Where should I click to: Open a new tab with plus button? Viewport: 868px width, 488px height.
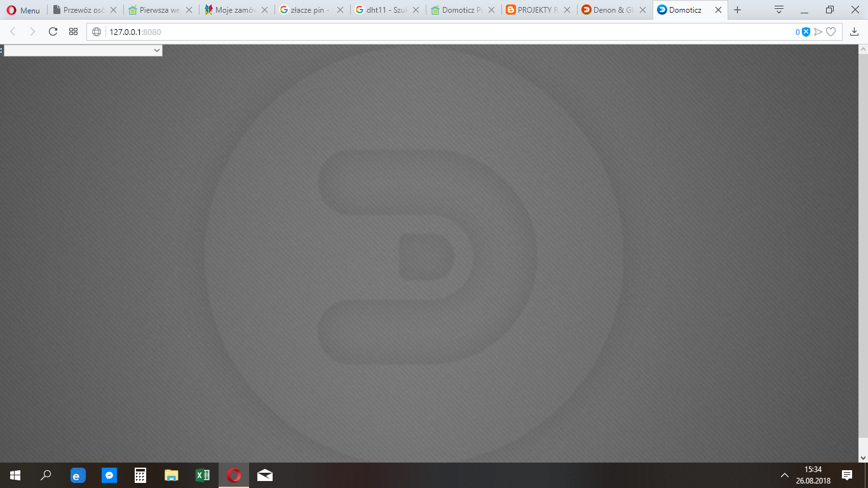coord(737,10)
